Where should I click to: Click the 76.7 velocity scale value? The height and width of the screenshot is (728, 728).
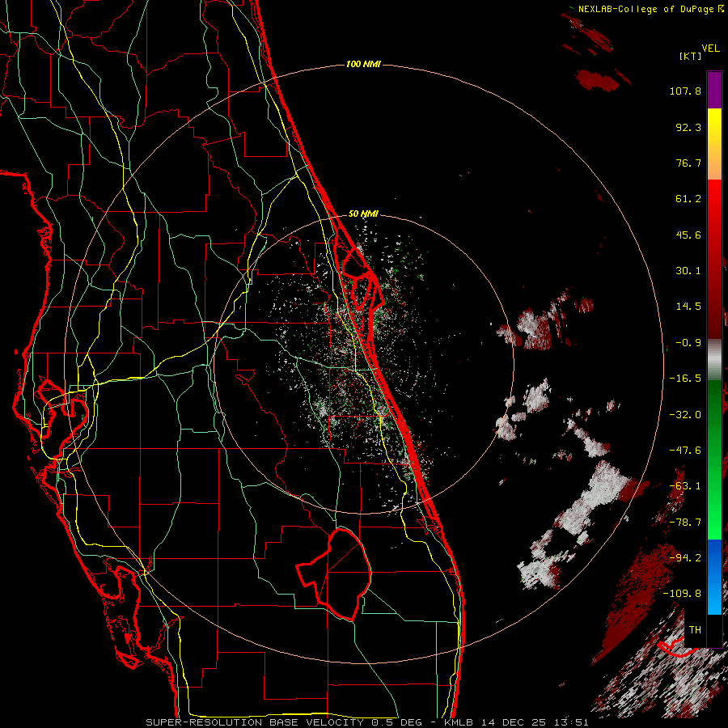pos(688,163)
